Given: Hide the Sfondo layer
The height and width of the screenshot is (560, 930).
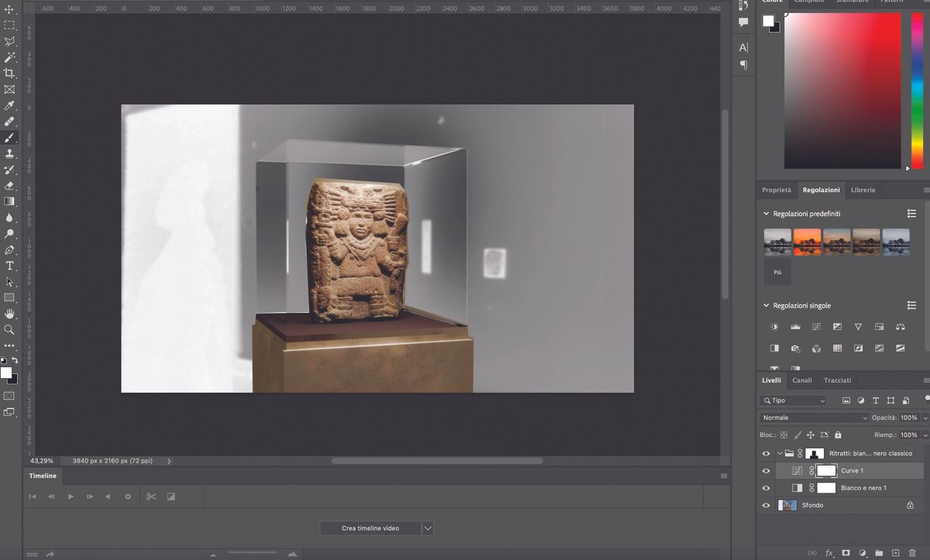Looking at the screenshot, I should 766,505.
